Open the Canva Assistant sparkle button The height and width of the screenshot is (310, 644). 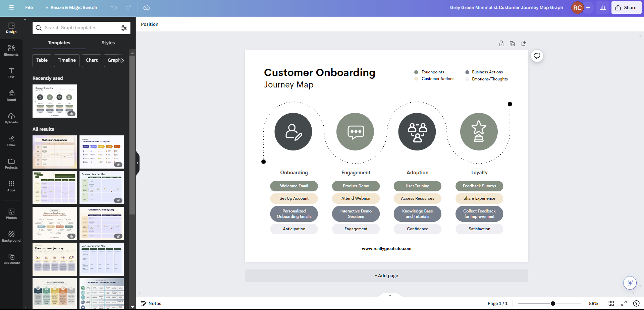(630, 283)
